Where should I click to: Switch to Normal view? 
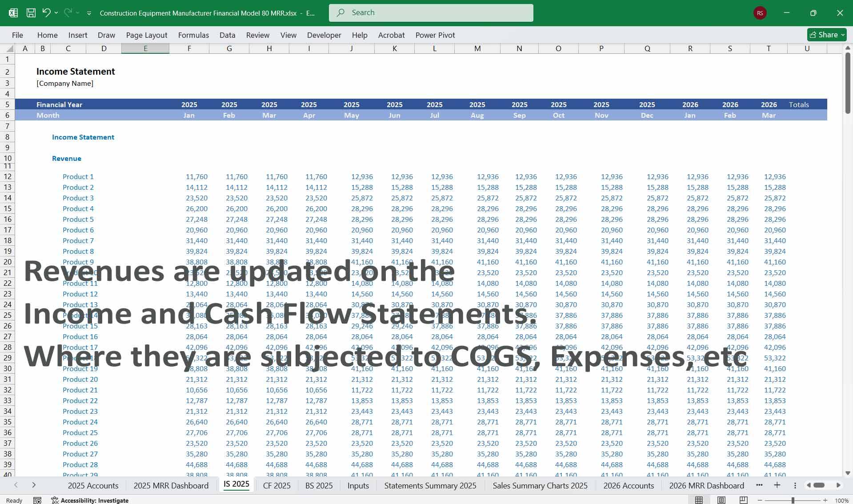(x=699, y=500)
